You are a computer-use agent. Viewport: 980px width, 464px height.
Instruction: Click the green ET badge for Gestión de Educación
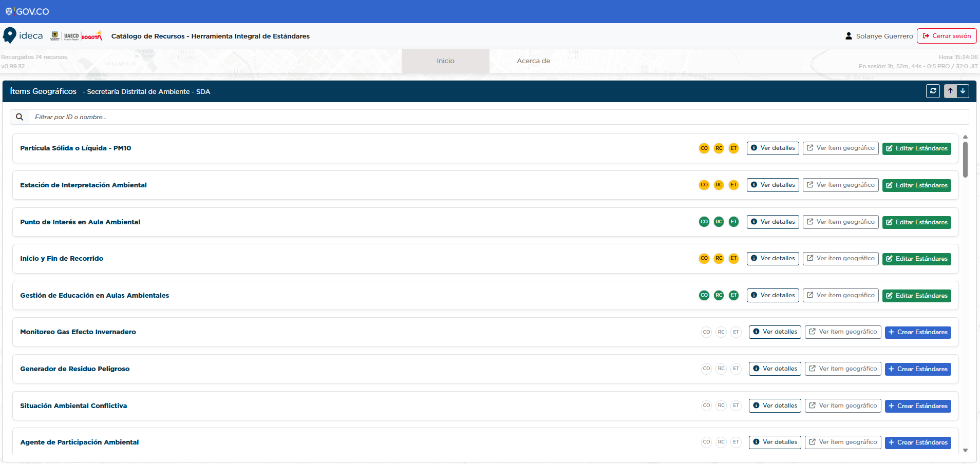pos(733,295)
